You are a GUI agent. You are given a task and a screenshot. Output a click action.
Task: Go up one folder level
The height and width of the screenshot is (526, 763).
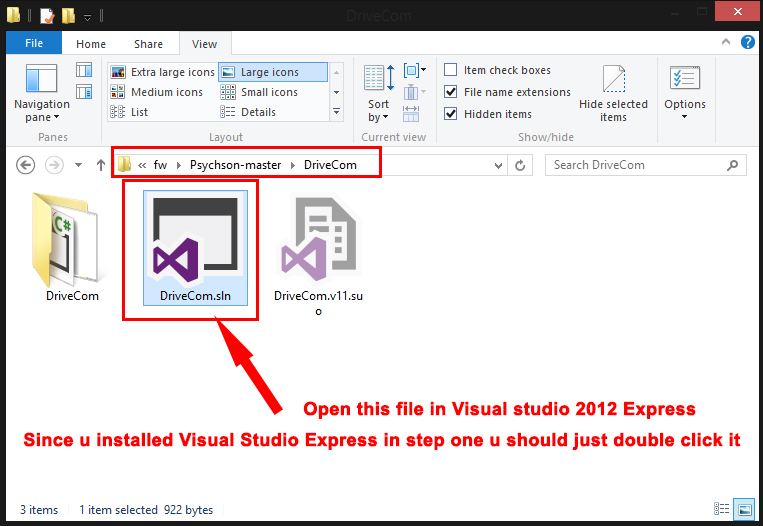[x=101, y=165]
